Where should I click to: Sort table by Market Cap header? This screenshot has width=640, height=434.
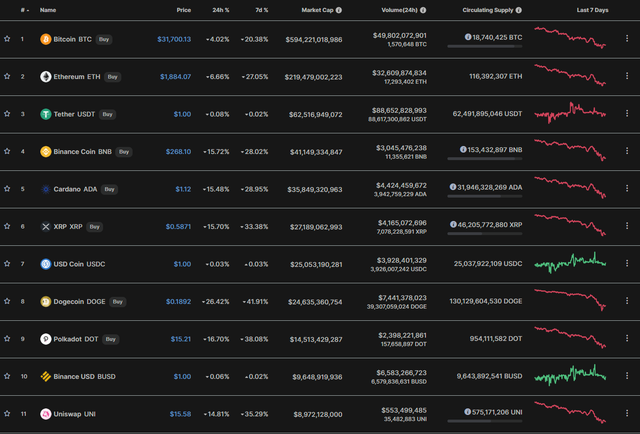[318, 10]
